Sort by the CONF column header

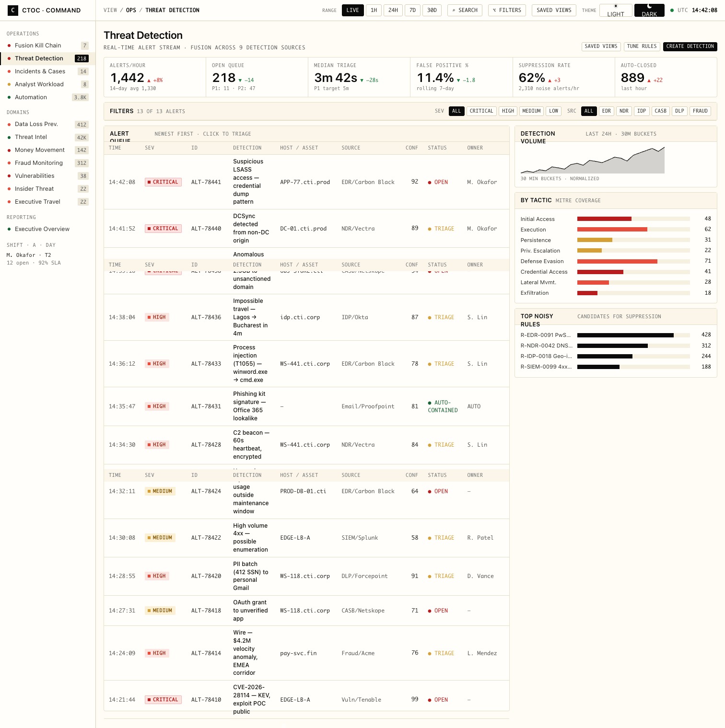pos(411,148)
